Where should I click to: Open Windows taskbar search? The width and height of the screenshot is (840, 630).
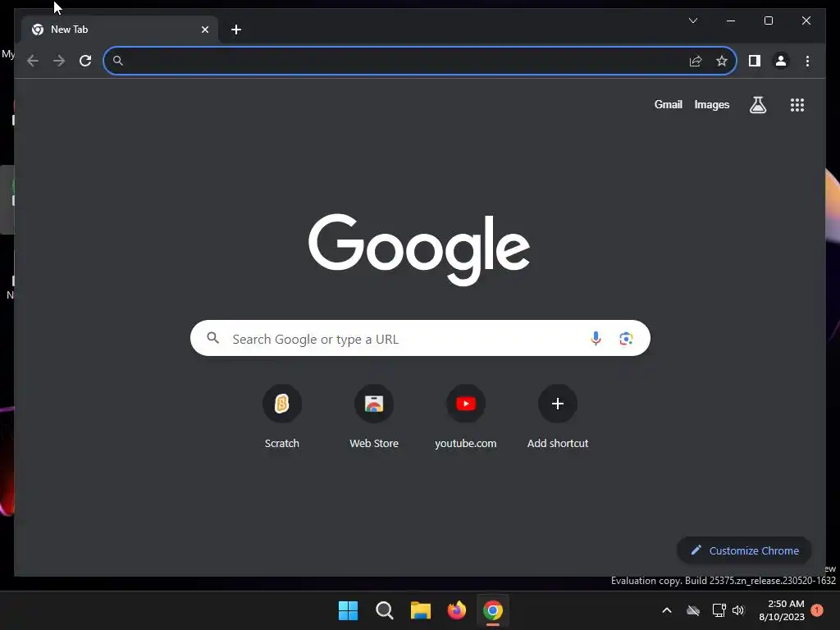click(x=384, y=610)
